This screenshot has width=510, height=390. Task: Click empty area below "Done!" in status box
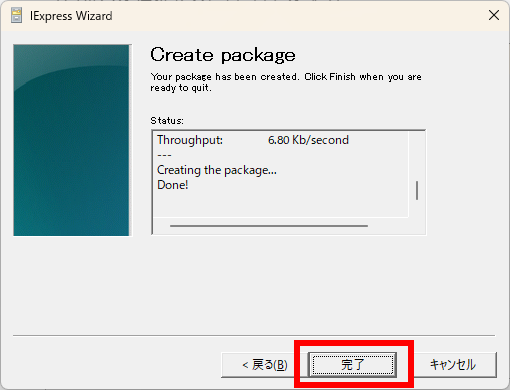[281, 205]
